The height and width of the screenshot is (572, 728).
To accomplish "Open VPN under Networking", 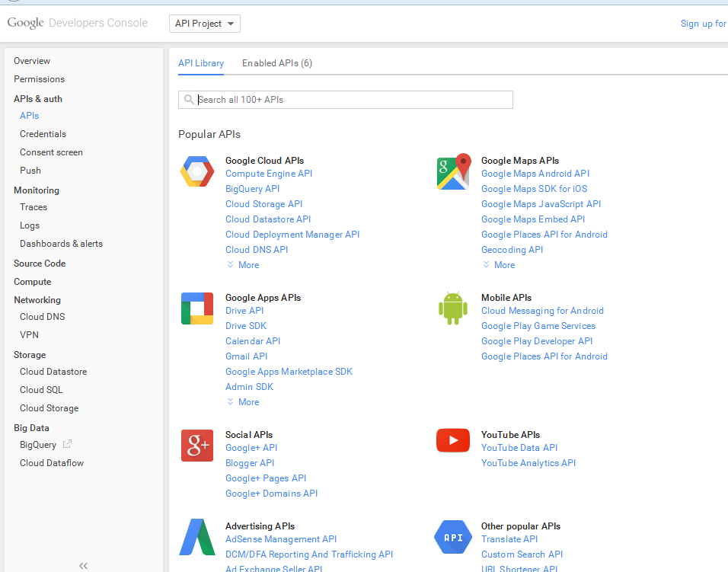I will click(29, 335).
